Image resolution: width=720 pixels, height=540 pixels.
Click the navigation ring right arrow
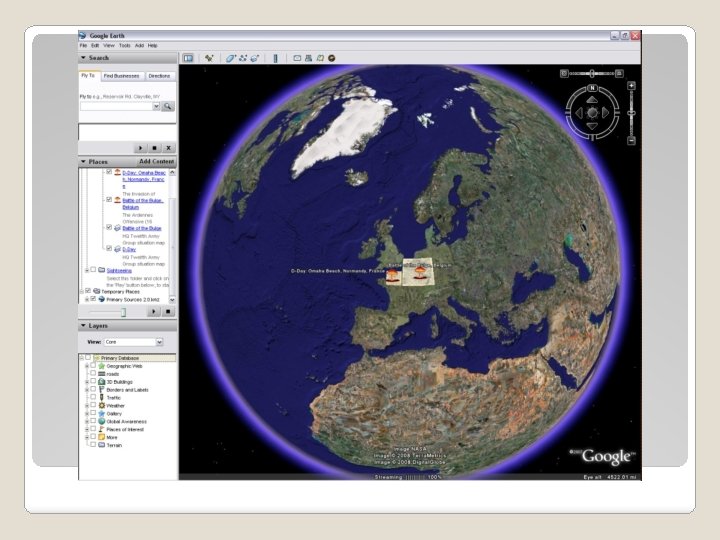click(605, 112)
